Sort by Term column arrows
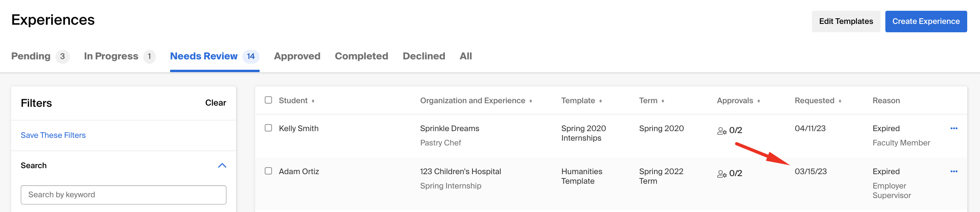The height and width of the screenshot is (212, 980). 663,101
